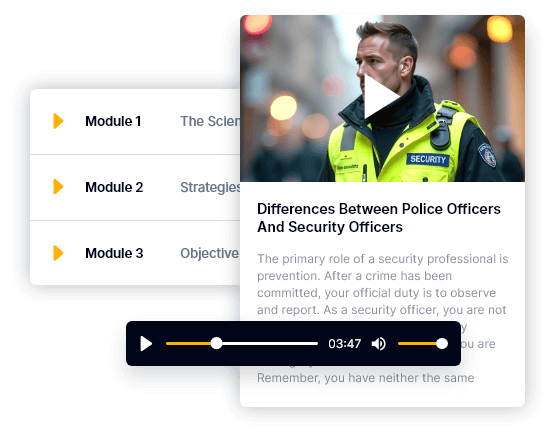Click the 03:47 time display
Viewport: 555px width, 437px height.
344,344
